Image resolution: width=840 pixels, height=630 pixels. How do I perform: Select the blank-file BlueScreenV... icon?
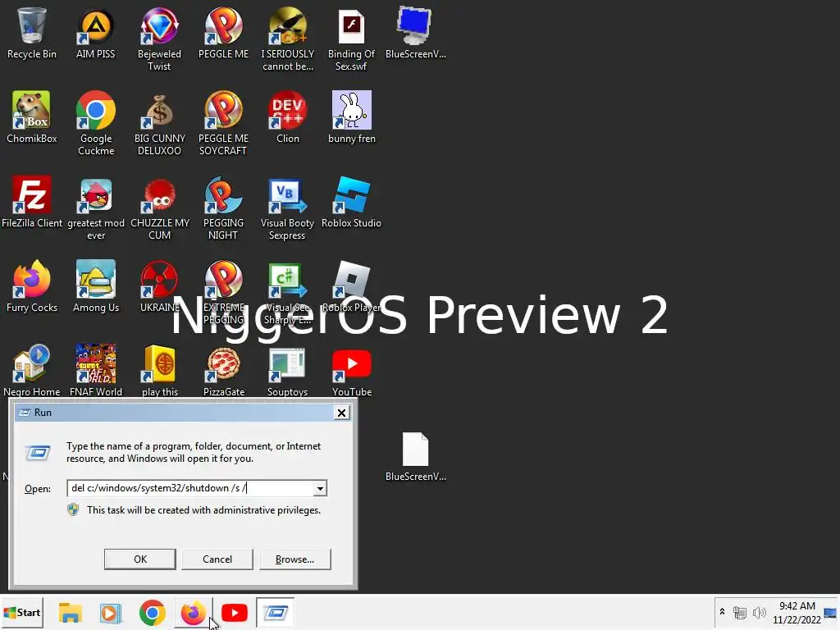tap(415, 456)
